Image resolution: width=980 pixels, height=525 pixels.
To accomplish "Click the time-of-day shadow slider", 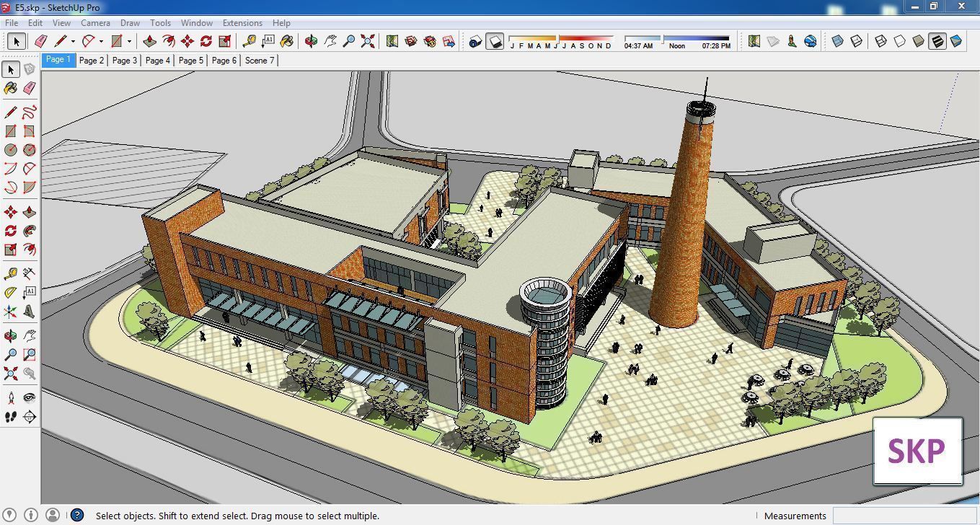I will click(x=676, y=38).
